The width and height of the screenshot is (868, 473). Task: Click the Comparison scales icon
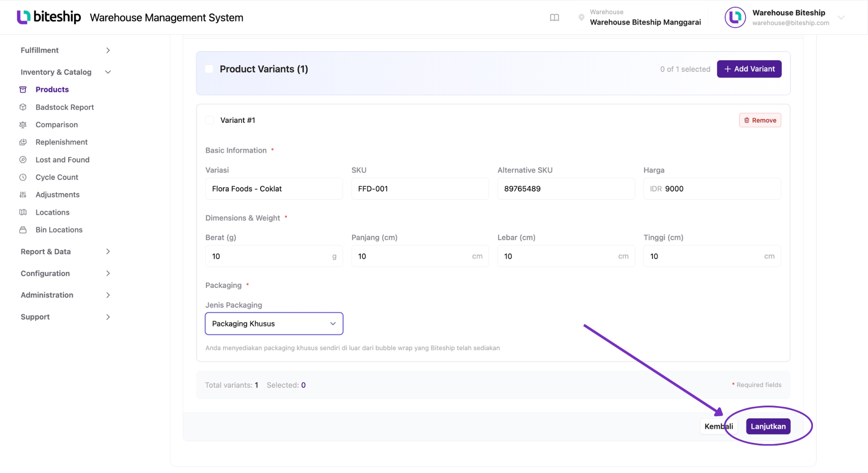[x=23, y=125]
